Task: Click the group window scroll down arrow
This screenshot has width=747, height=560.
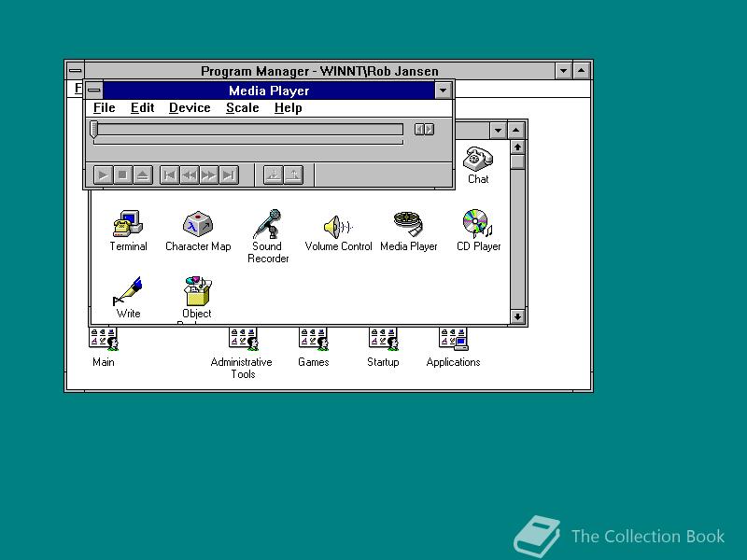Action: pyautogui.click(x=517, y=316)
